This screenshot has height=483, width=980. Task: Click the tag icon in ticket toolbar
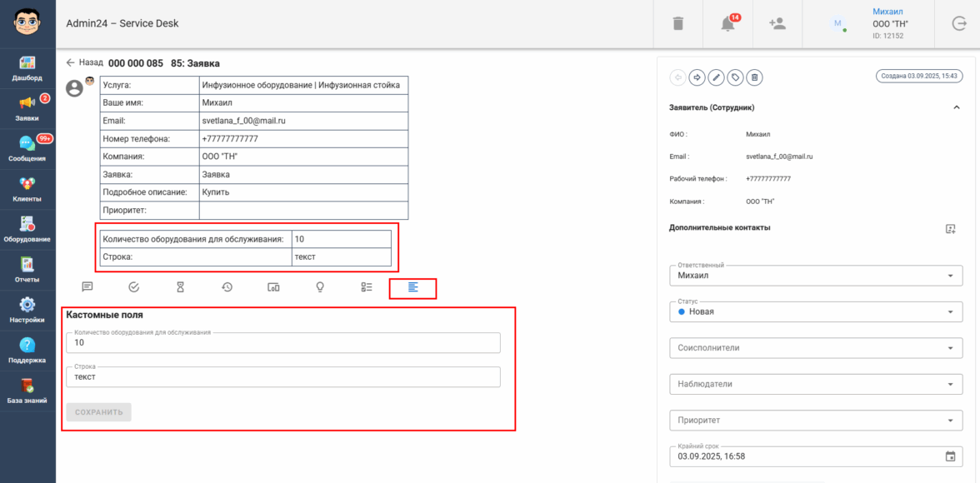pyautogui.click(x=735, y=77)
